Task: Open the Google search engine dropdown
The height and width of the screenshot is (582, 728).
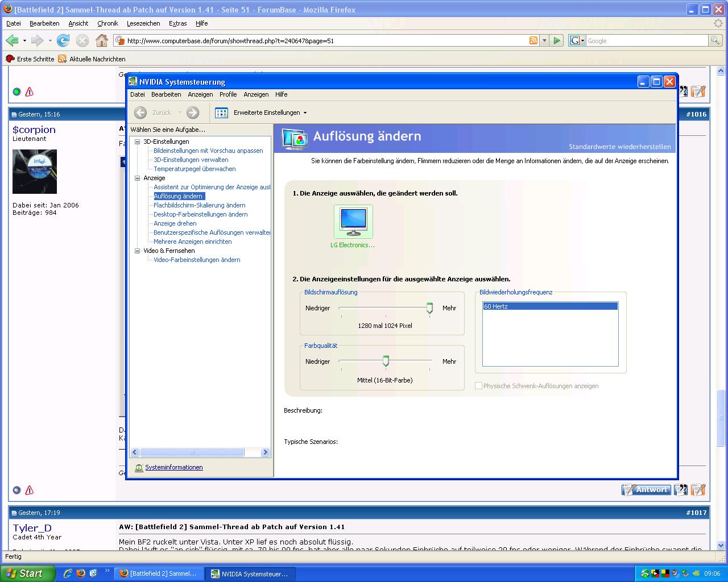Action: 577,40
